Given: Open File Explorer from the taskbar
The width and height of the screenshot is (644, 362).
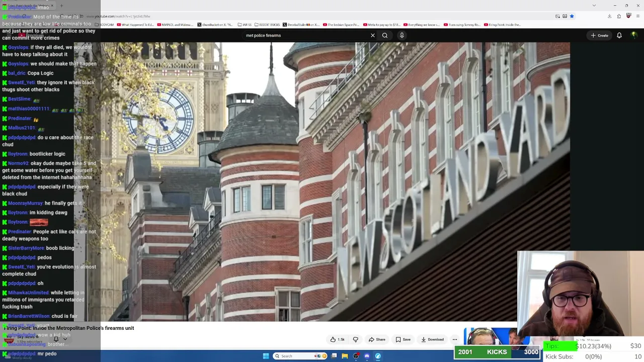Looking at the screenshot, I should click(x=345, y=356).
